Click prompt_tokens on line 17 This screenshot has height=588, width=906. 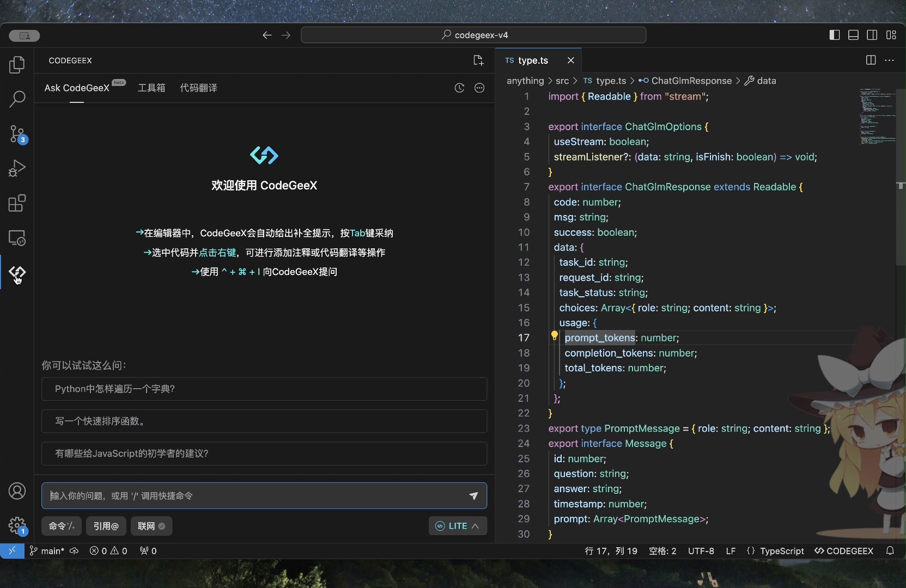point(600,338)
